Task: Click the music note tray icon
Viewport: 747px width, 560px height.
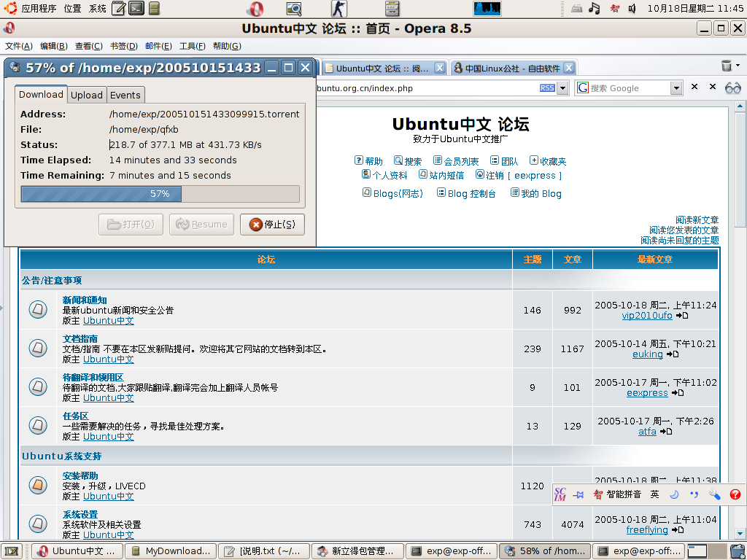Action: (594, 8)
